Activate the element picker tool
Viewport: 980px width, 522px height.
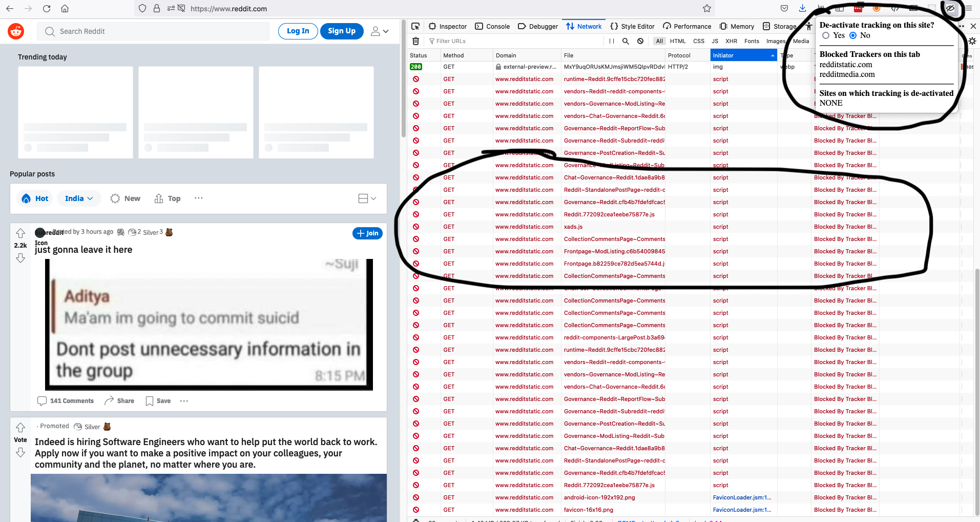point(415,26)
